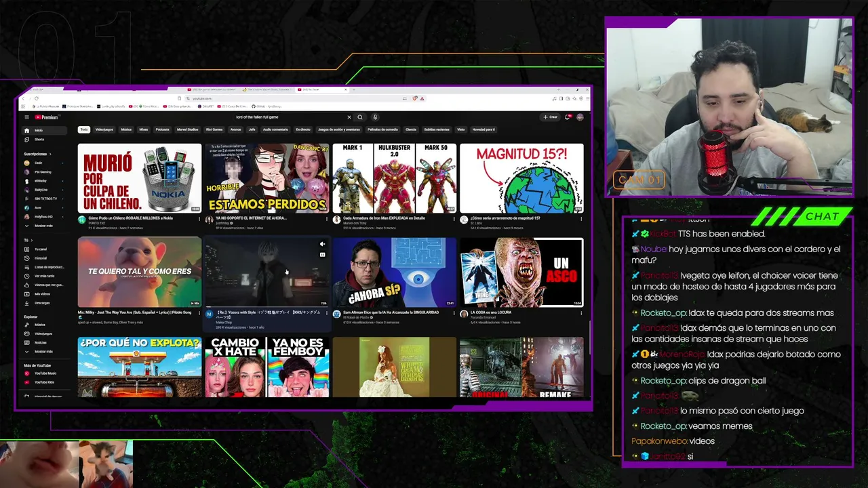Open options for the Milky mix

199,313
